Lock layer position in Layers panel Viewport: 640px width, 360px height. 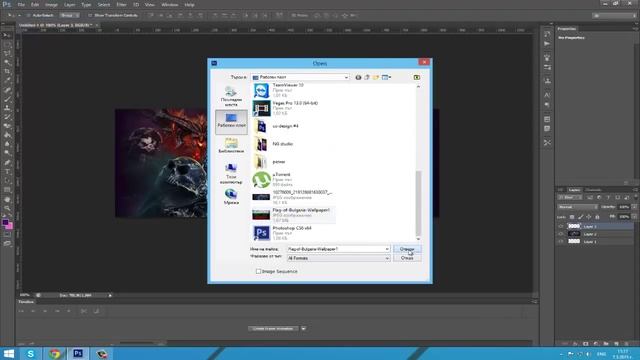[589, 217]
